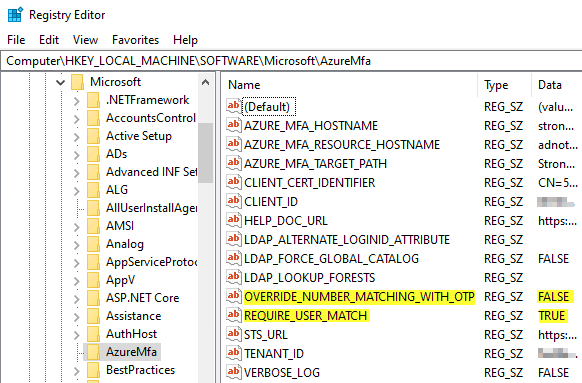Click the icon next to VERBOSE_LOG
Image resolution: width=582 pixels, height=383 pixels.
[x=233, y=372]
